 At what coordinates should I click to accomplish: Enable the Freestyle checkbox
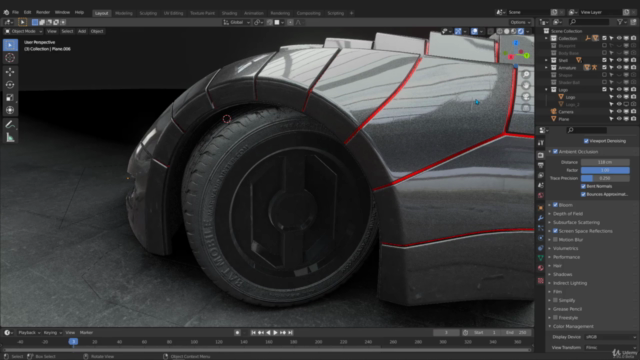[x=555, y=318]
